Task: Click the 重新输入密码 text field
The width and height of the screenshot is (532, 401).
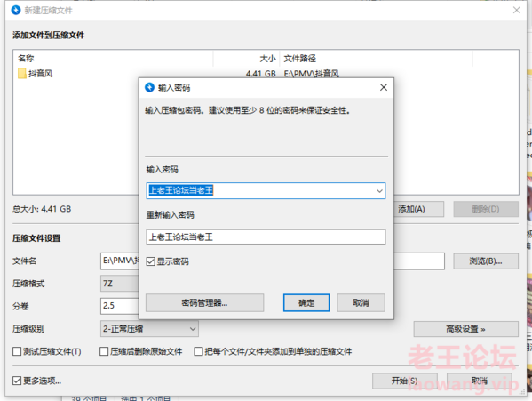Action: pos(266,237)
